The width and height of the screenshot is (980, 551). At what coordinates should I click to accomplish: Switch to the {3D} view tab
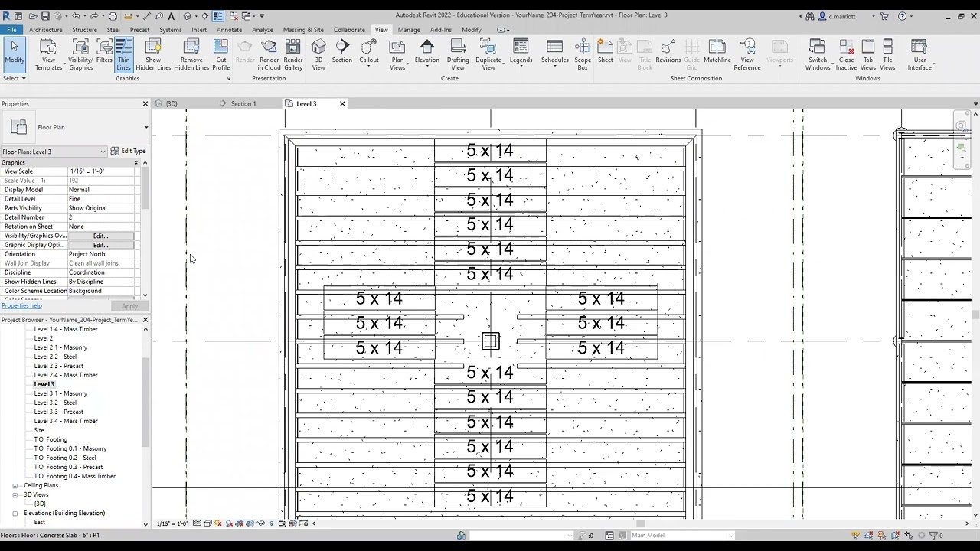[x=170, y=103]
